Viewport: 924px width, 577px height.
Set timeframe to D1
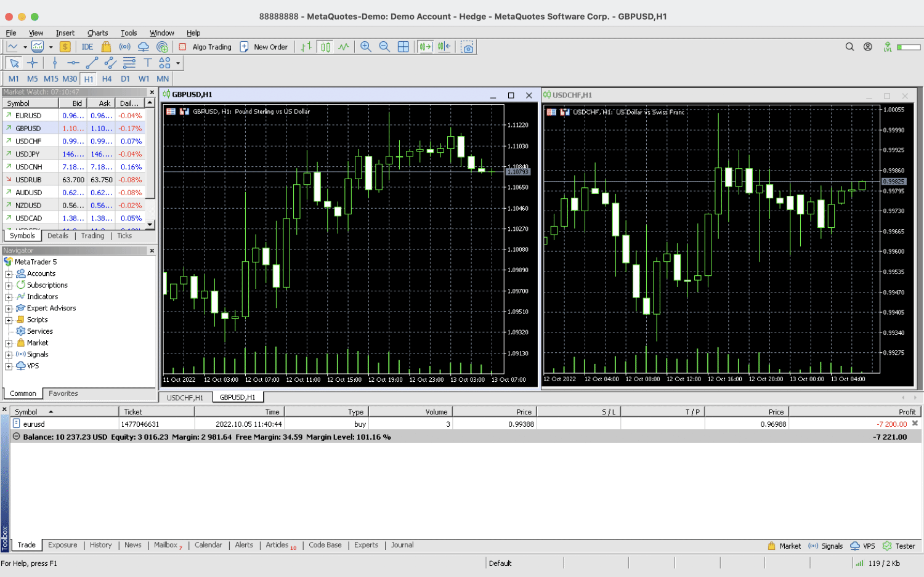pyautogui.click(x=126, y=79)
